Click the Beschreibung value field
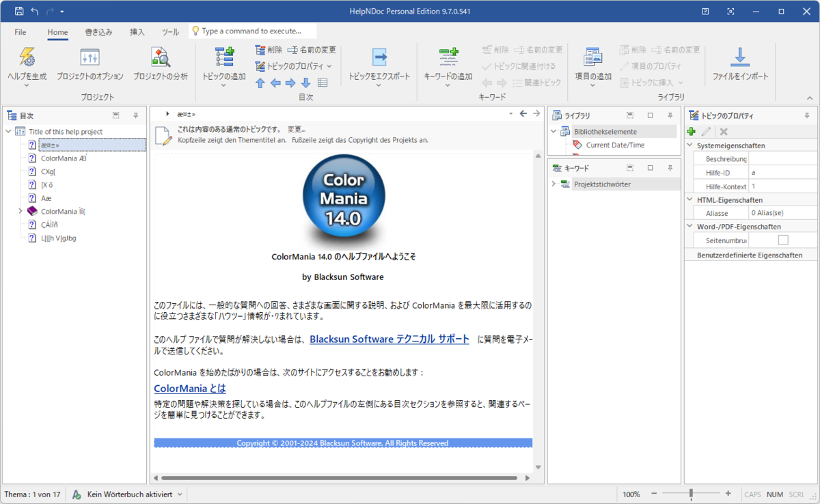The image size is (820, 504). [782, 159]
